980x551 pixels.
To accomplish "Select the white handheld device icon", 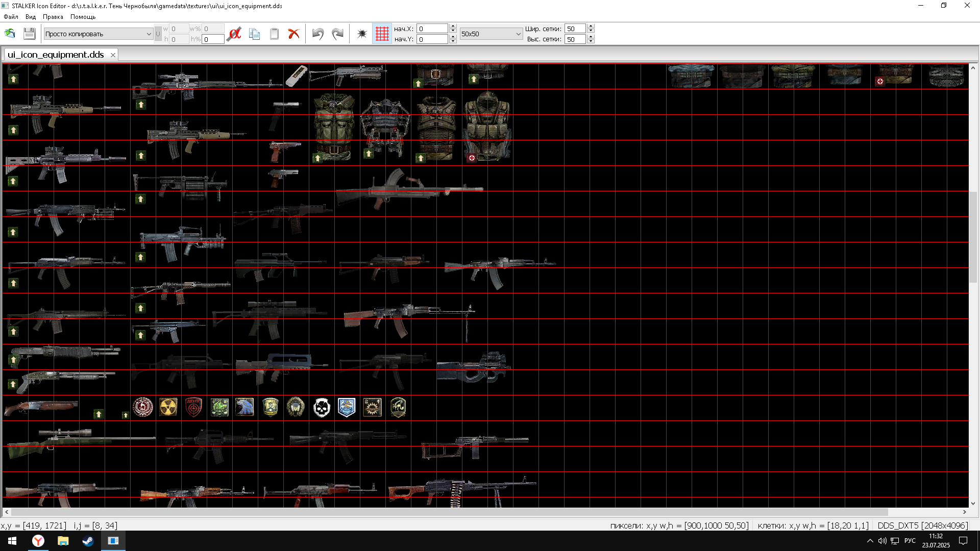I will [x=296, y=76].
